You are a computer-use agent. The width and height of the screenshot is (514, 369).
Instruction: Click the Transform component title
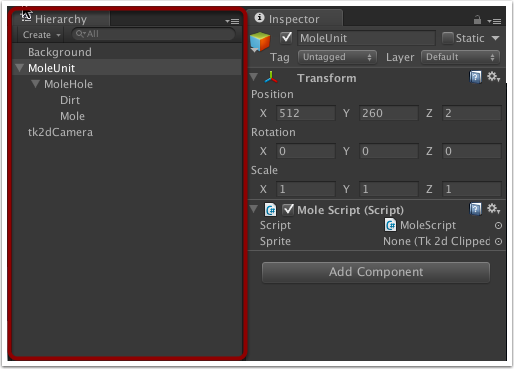pyautogui.click(x=327, y=78)
